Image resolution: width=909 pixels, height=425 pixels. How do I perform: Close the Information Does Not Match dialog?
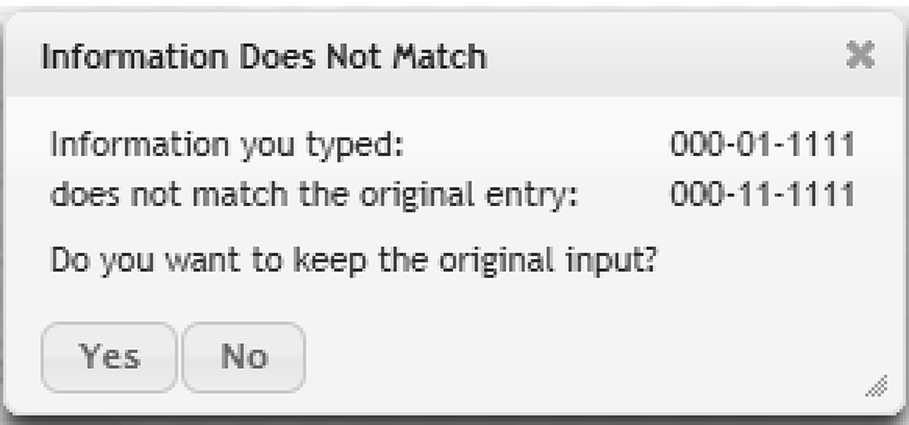[859, 57]
